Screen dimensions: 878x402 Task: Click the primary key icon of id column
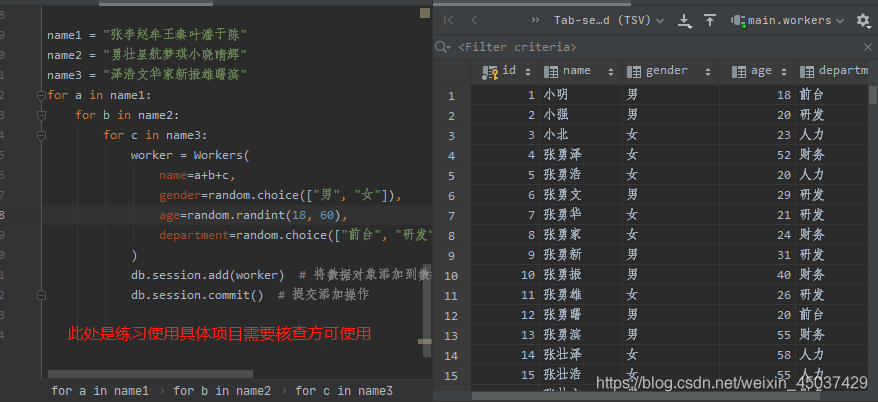tap(490, 72)
